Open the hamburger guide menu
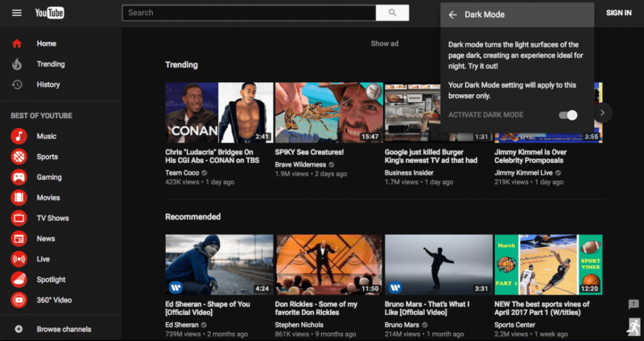Image resolution: width=644 pixels, height=341 pixels. [17, 13]
